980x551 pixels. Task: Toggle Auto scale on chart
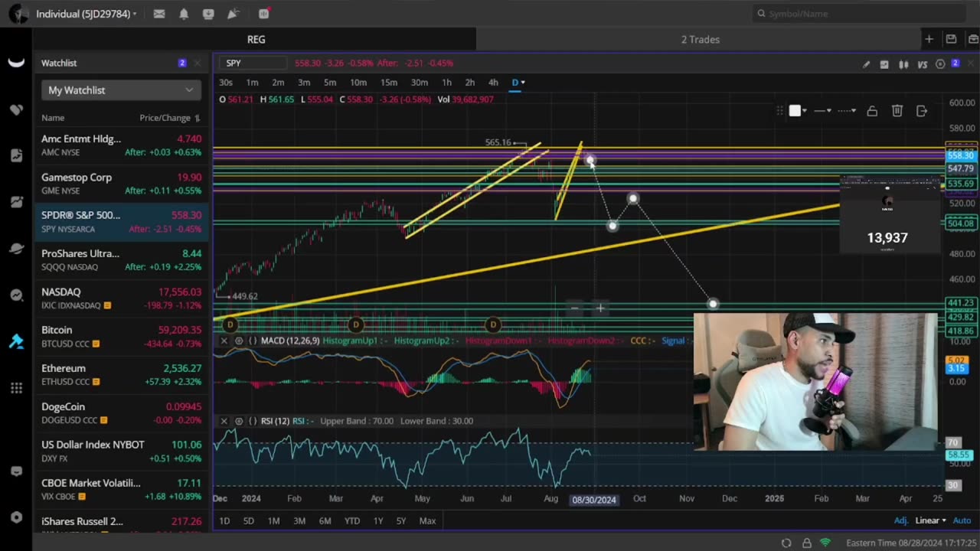coord(962,520)
